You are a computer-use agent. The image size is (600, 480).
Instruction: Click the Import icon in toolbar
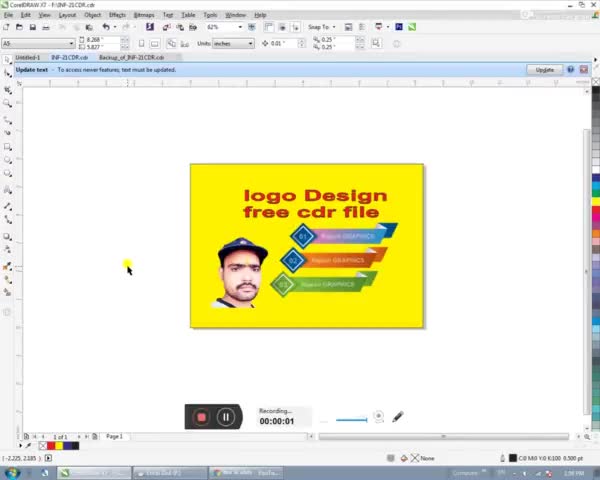(x=166, y=27)
